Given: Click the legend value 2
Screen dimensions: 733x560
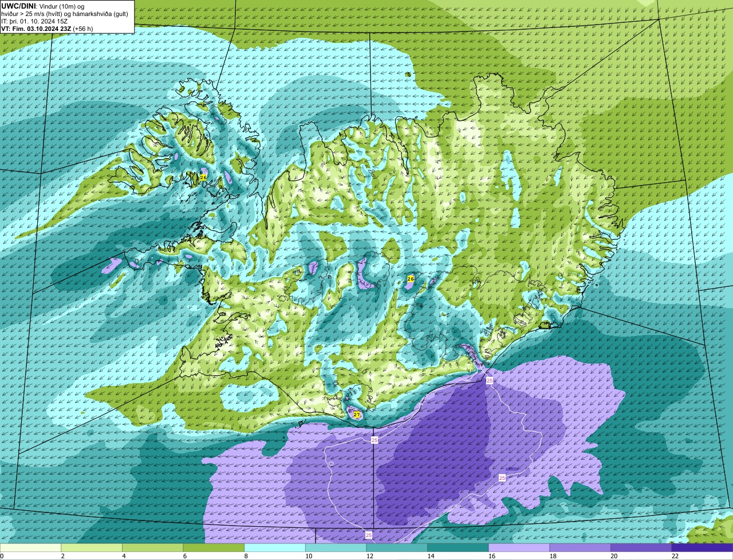Looking at the screenshot, I should pyautogui.click(x=62, y=556).
